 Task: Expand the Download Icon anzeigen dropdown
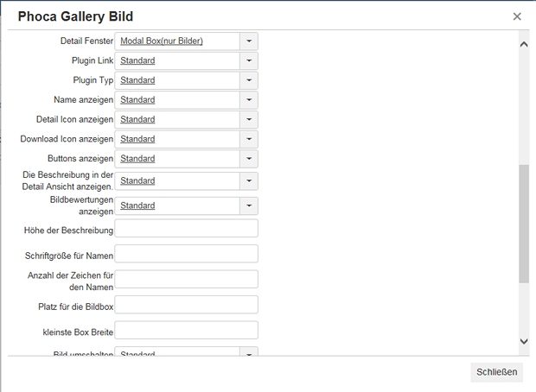tap(248, 139)
